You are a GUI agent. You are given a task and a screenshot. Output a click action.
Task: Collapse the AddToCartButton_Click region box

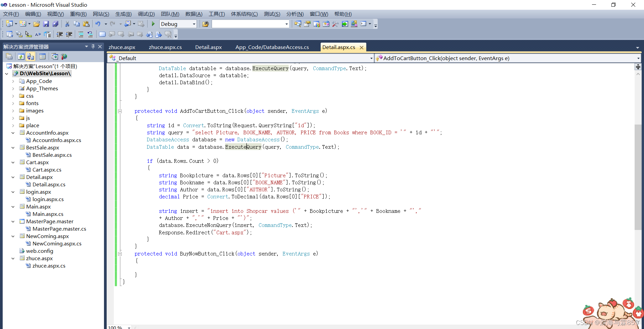[x=120, y=111]
